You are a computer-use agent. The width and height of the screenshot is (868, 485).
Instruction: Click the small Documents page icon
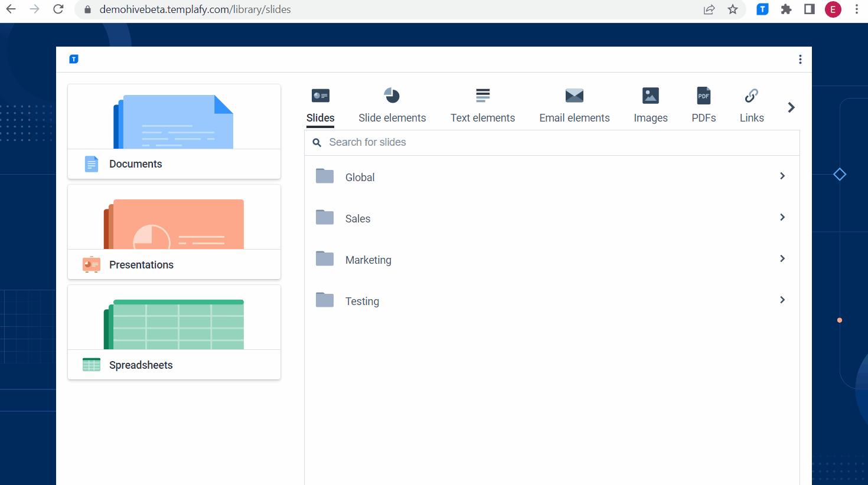[x=92, y=164]
